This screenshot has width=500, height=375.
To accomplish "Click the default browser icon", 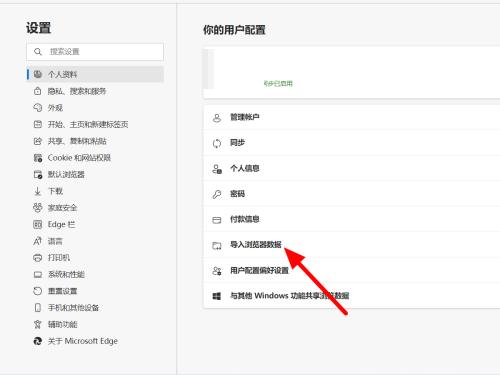I will click(x=38, y=174).
